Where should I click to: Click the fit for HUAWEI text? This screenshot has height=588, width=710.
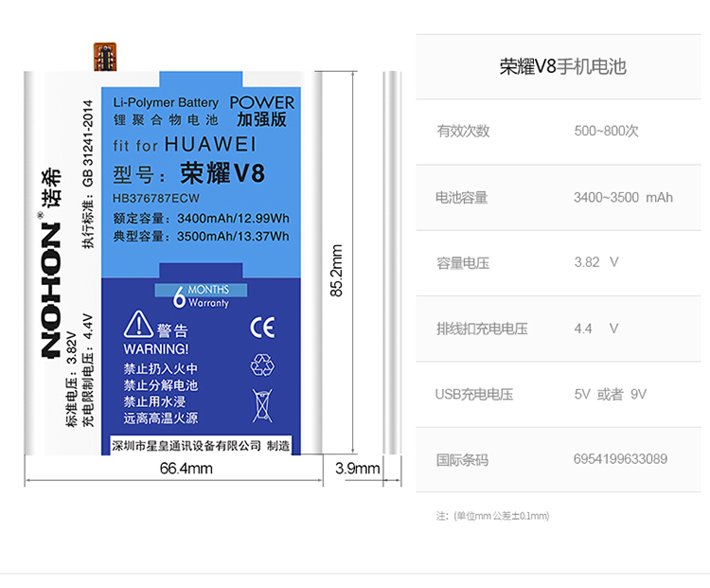185,145
